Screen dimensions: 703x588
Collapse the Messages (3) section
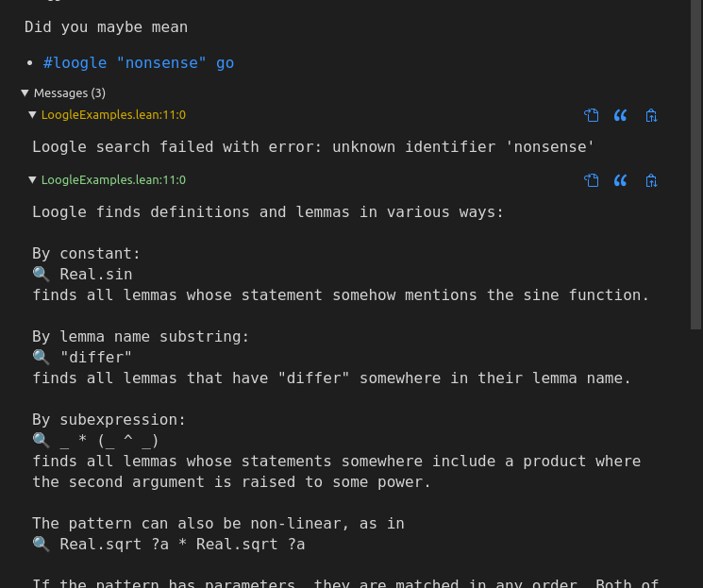[25, 93]
